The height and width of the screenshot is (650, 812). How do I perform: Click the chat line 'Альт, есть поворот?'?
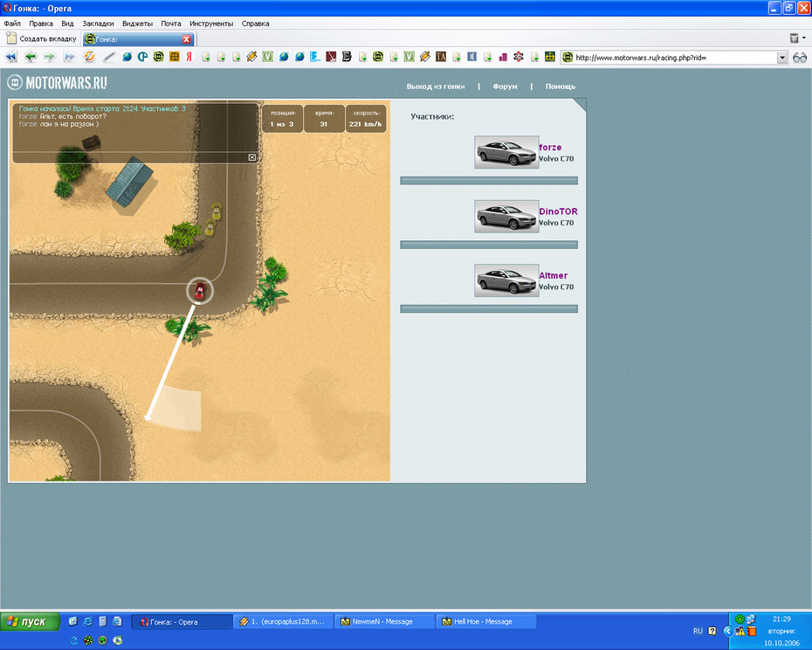click(x=73, y=116)
